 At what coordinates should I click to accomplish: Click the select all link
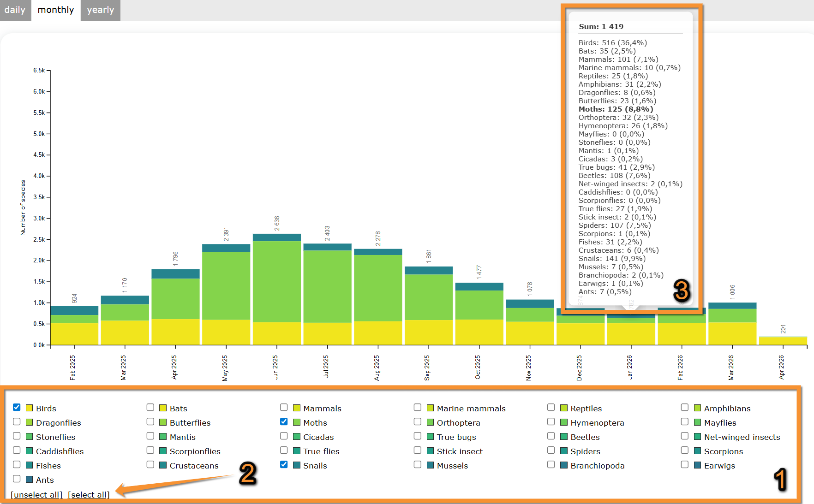pos(89,495)
